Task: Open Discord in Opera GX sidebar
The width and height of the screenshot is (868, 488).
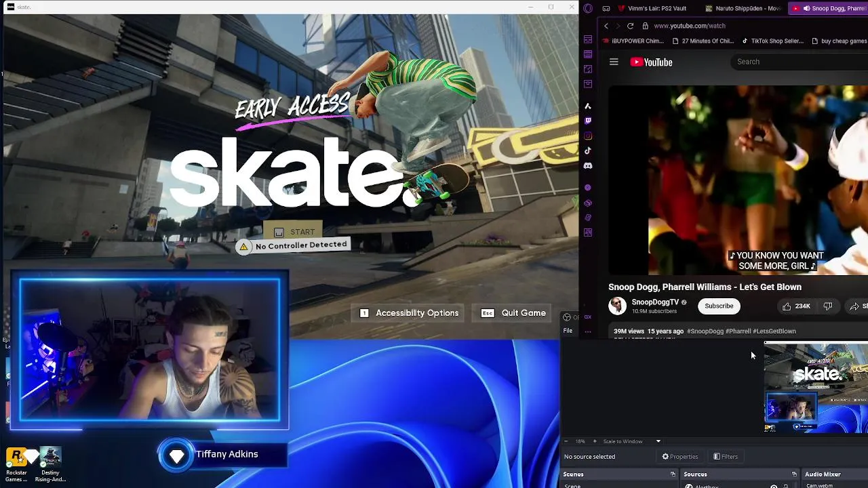Action: pyautogui.click(x=588, y=165)
